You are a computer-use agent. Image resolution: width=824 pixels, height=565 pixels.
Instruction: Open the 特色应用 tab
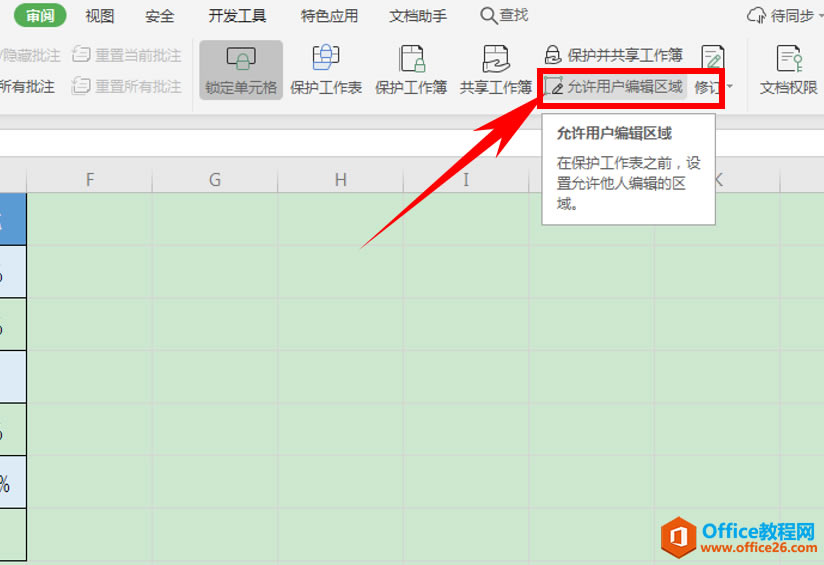point(329,16)
